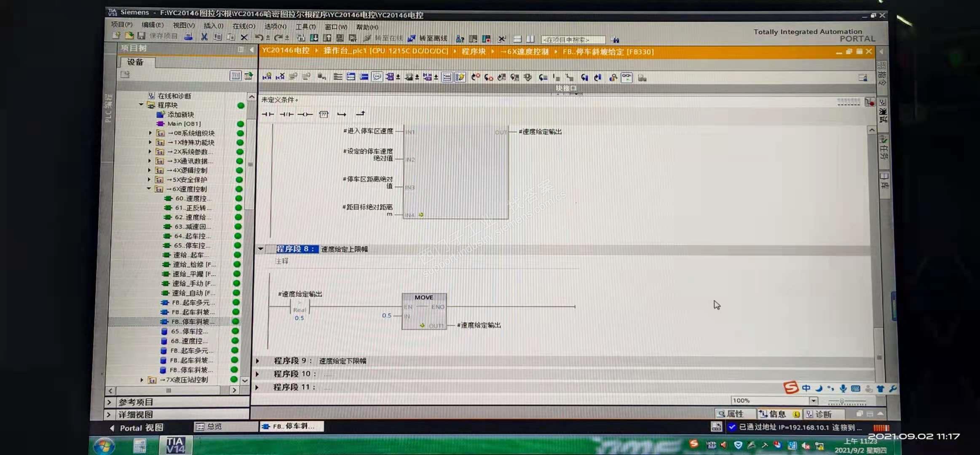980x455 pixels.
Task: Click the undo arrow icon
Action: 259,37
